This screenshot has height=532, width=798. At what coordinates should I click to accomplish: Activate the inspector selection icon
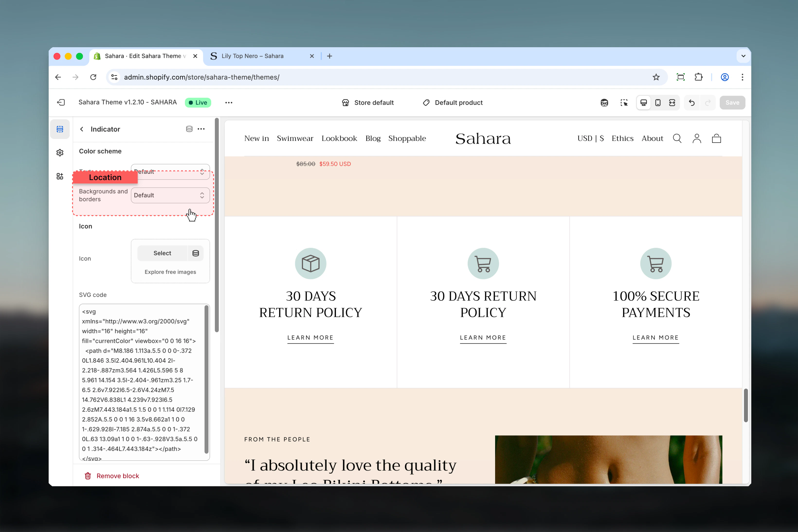coord(624,102)
